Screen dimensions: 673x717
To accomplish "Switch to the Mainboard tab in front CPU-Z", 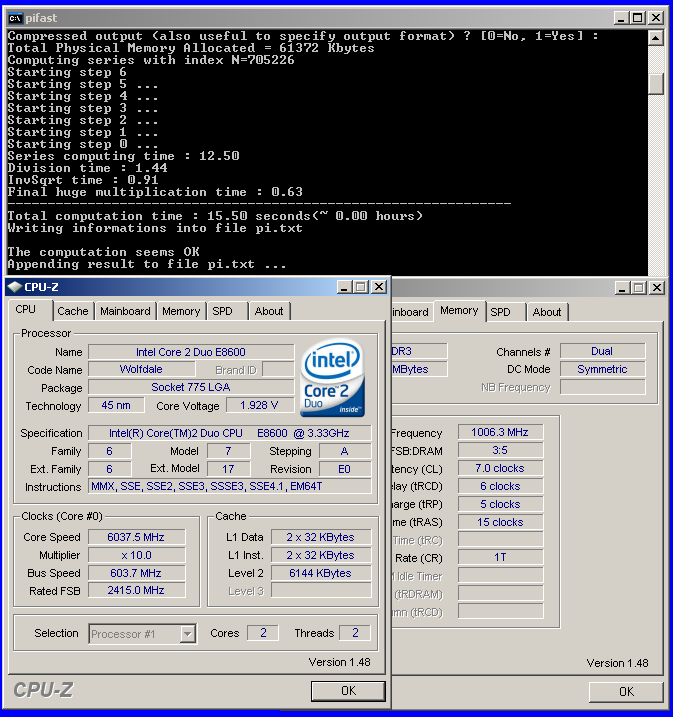I will pyautogui.click(x=125, y=311).
